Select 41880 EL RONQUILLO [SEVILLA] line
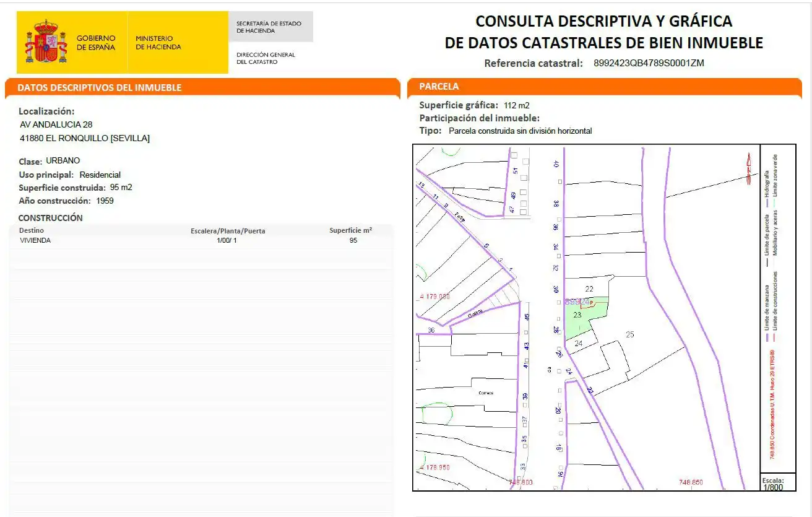Image resolution: width=812 pixels, height=517 pixels. 85,138
